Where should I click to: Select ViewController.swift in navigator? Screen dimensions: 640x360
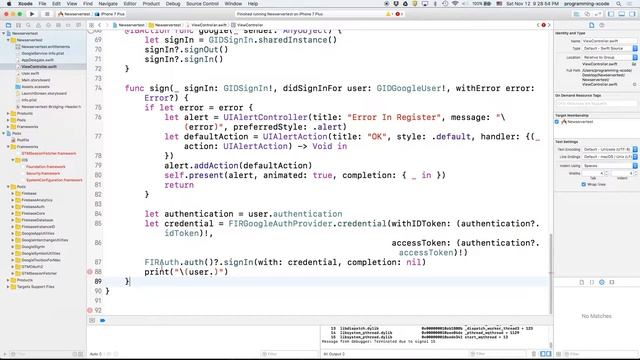39,67
